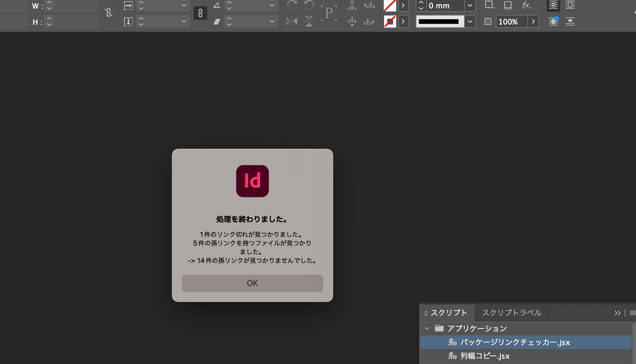Step the W width value

[x=49, y=5]
